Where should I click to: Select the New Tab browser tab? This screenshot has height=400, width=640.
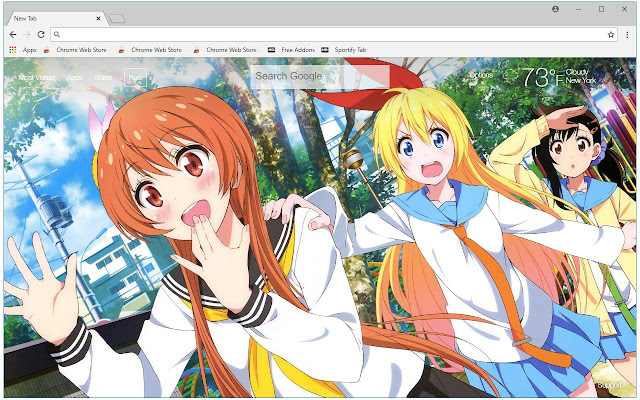(x=56, y=18)
